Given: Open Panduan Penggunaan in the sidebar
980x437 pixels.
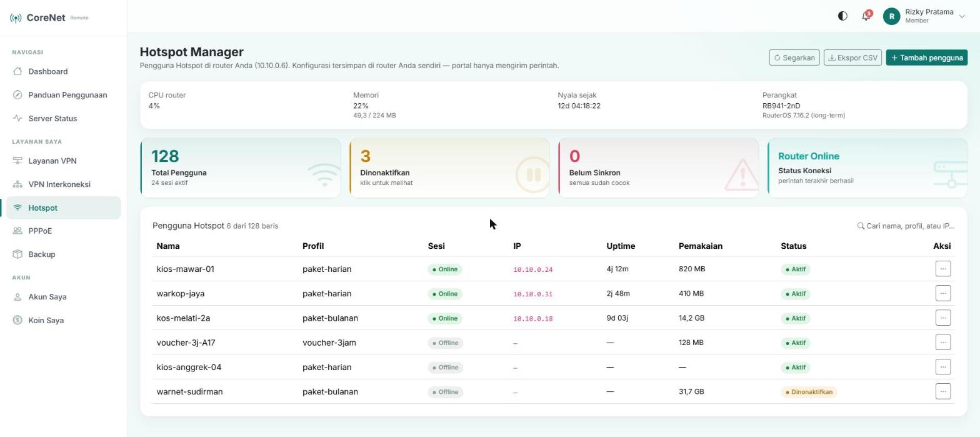Looking at the screenshot, I should (x=63, y=95).
